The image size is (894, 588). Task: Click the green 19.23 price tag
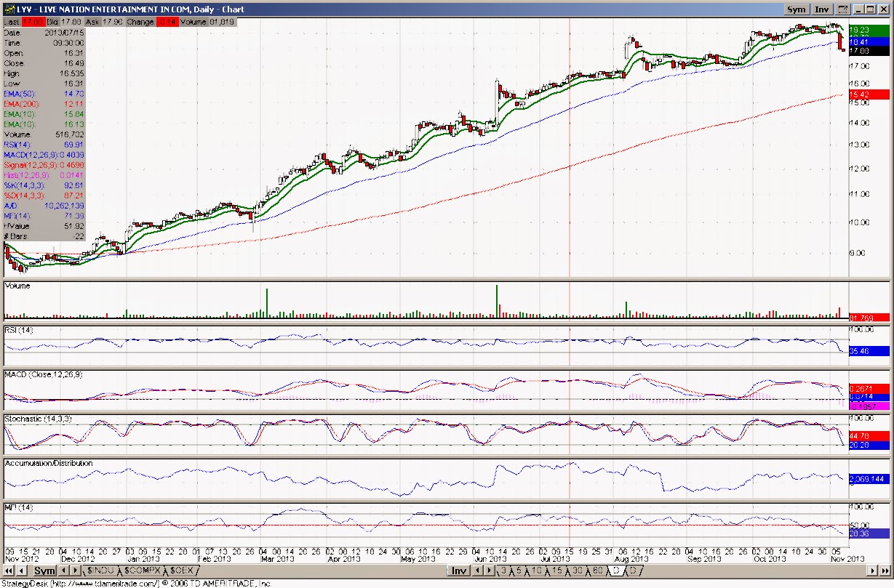869,31
